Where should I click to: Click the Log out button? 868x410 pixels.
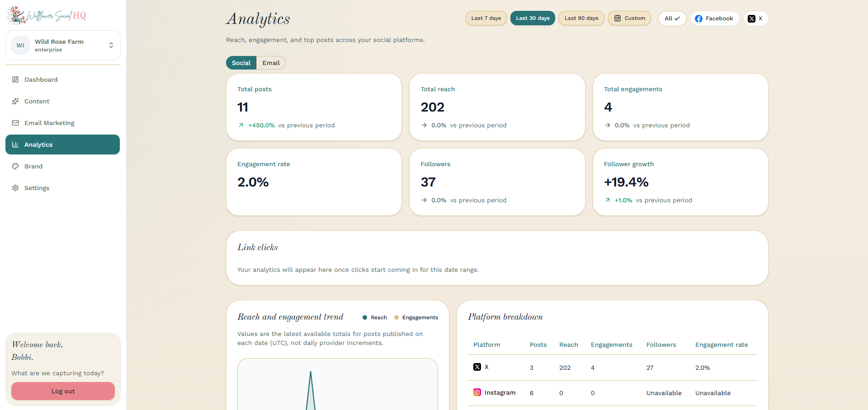[x=63, y=391]
